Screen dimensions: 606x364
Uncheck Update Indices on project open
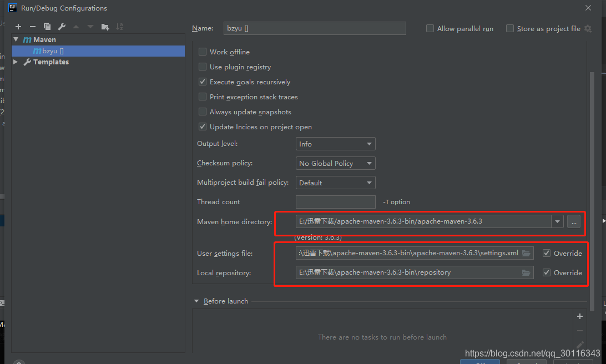[x=203, y=127]
